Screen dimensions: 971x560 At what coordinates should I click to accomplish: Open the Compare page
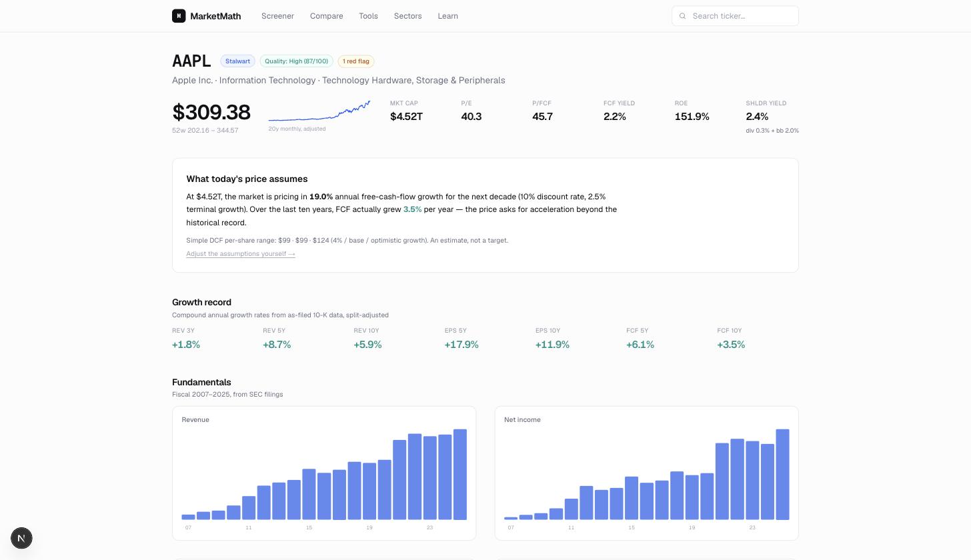326,16
